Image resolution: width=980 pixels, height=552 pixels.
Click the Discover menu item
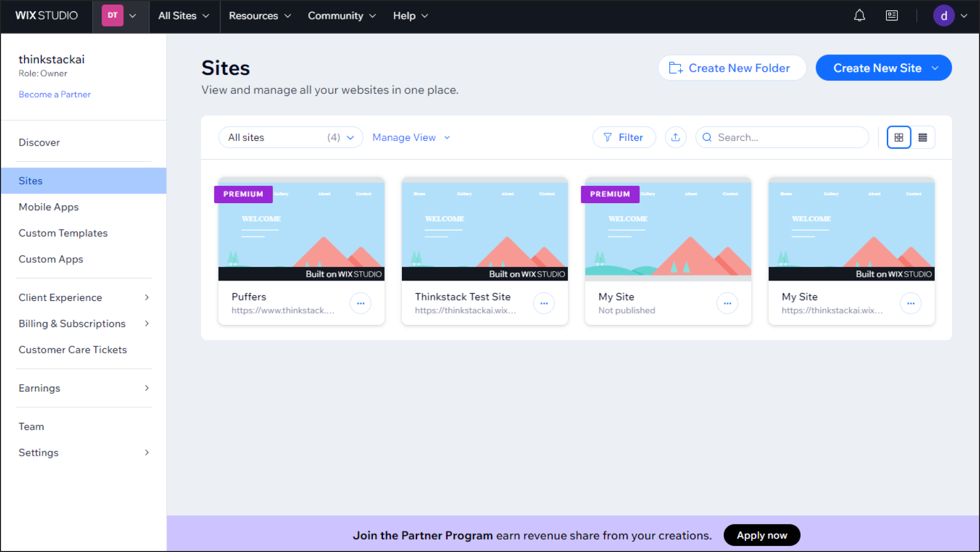pyautogui.click(x=38, y=142)
